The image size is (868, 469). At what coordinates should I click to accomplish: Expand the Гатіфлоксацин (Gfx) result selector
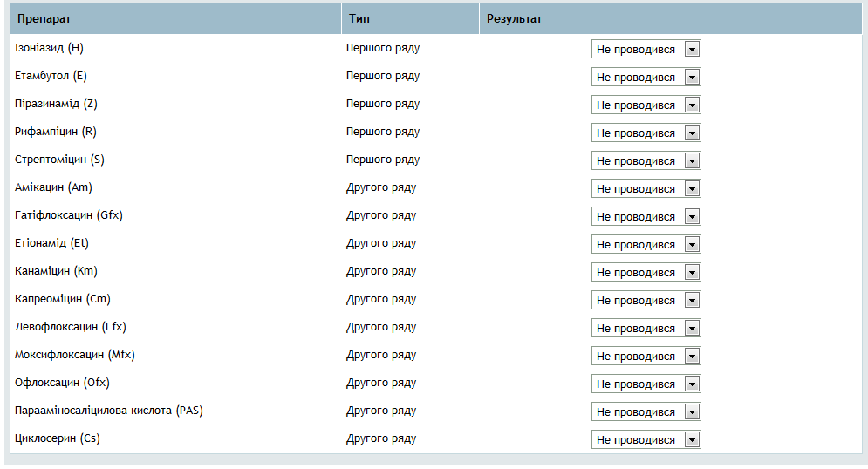click(646, 217)
